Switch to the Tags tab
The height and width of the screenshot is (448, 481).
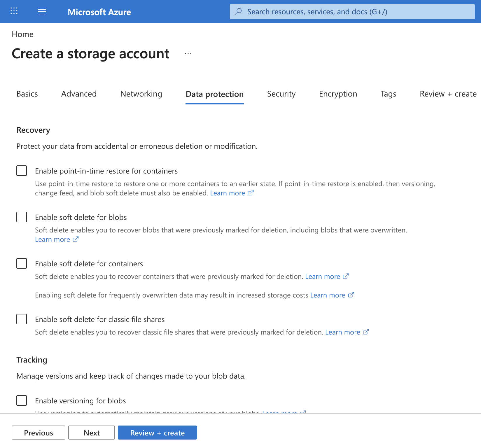[x=388, y=94]
